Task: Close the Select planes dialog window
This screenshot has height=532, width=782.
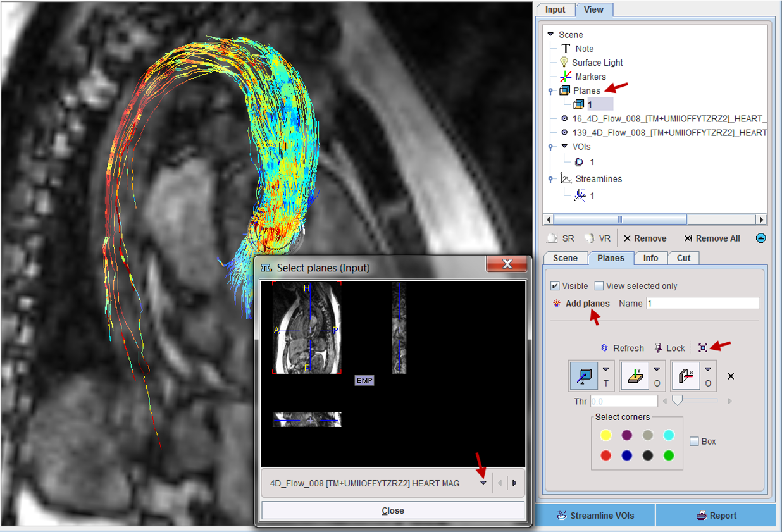Action: pos(507,264)
